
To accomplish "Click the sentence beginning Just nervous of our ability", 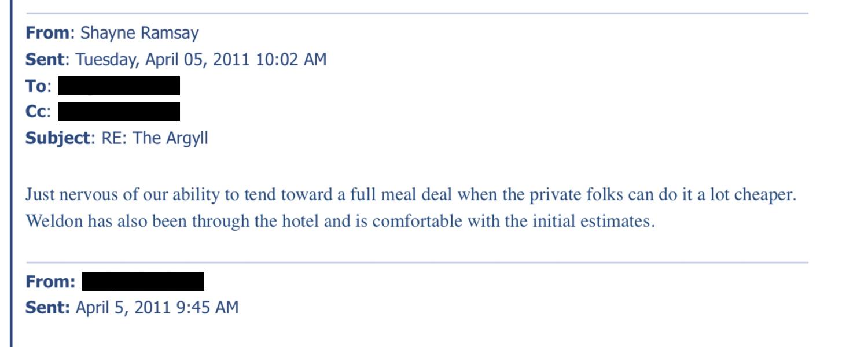I will [411, 195].
